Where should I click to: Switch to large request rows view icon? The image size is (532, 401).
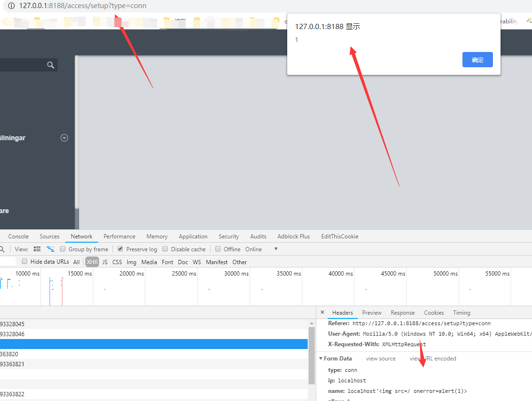(x=37, y=249)
